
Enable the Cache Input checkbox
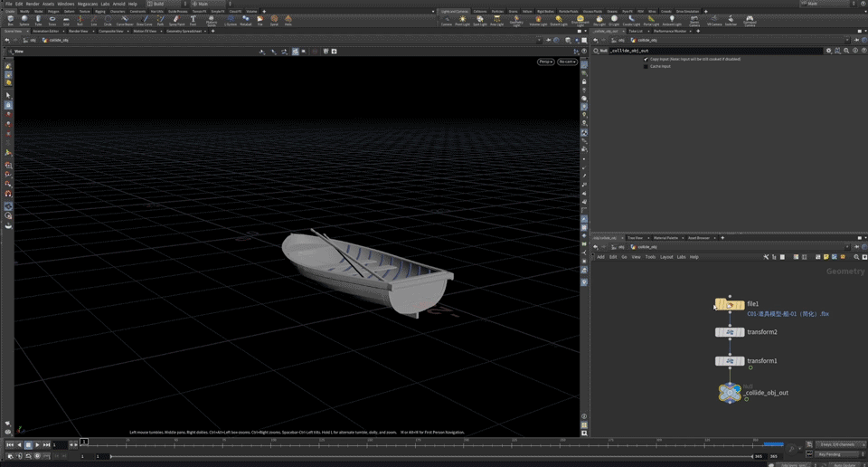[646, 66]
